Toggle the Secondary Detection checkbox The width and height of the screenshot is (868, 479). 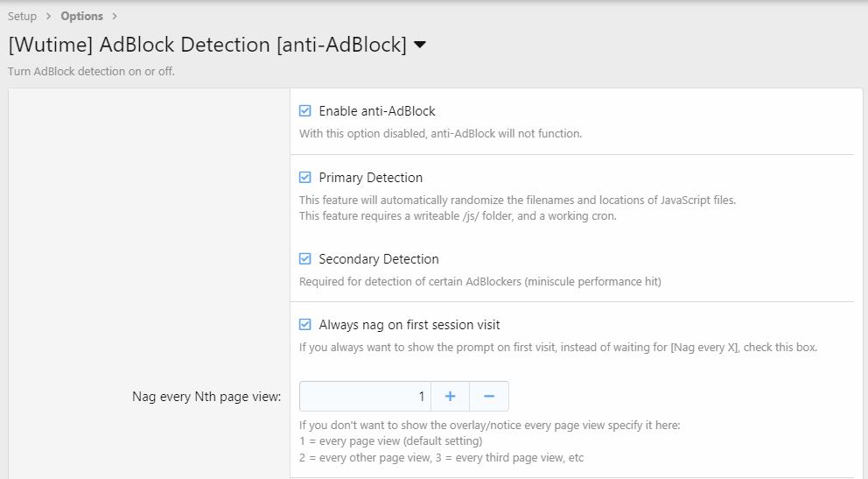tap(305, 258)
